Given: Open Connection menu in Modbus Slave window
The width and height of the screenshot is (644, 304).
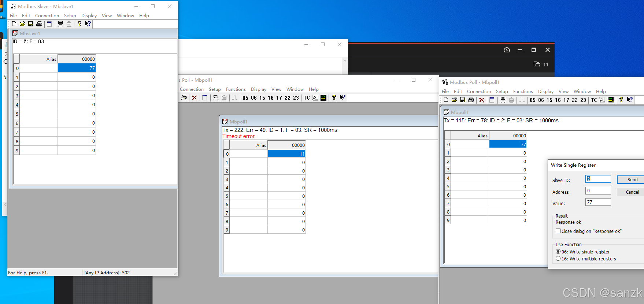Looking at the screenshot, I should coord(47,16).
